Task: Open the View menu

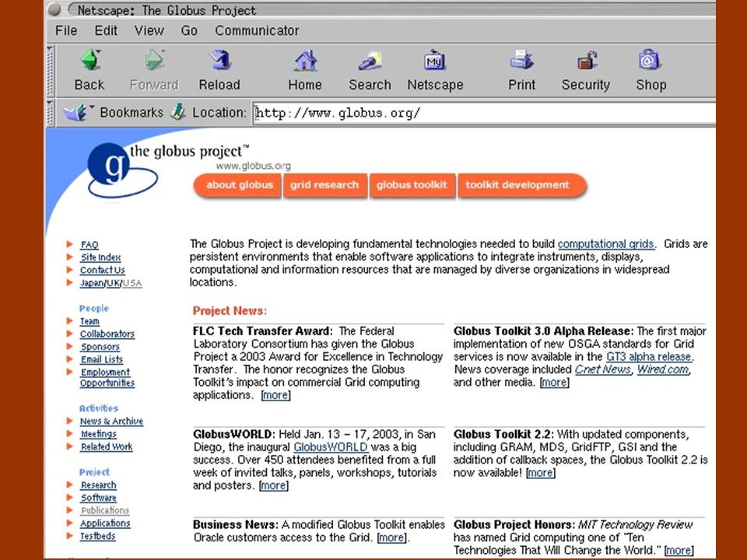Action: [x=149, y=30]
